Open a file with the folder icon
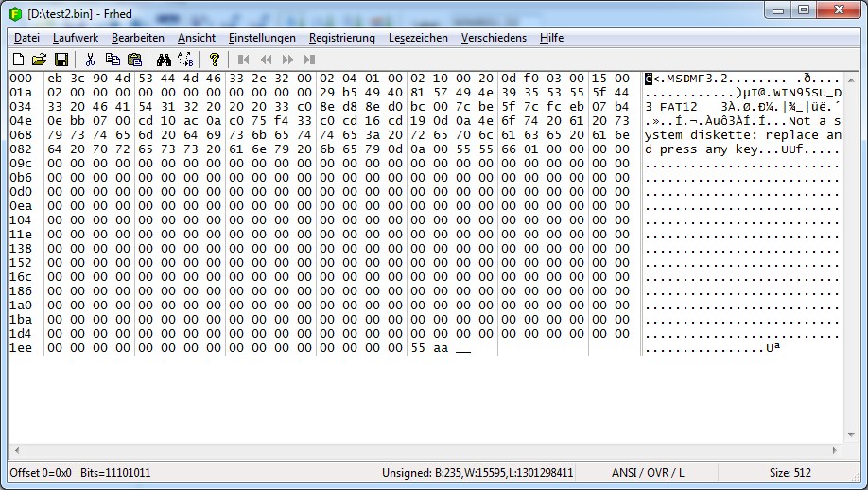 coord(39,59)
